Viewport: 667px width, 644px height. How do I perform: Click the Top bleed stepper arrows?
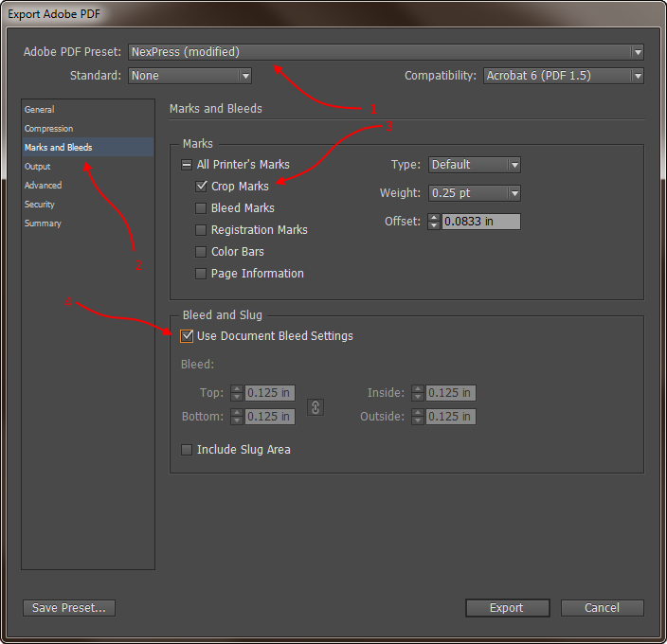coord(237,393)
